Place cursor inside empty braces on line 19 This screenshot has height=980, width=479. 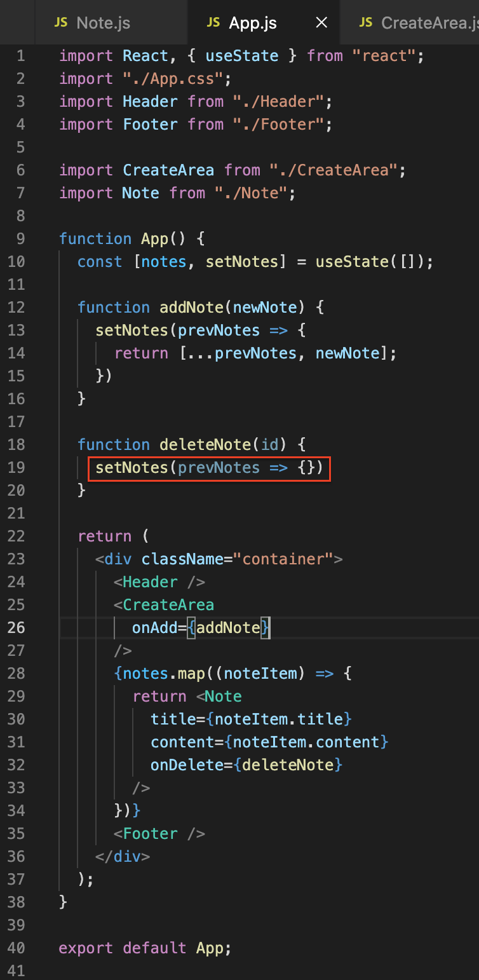tap(306, 467)
